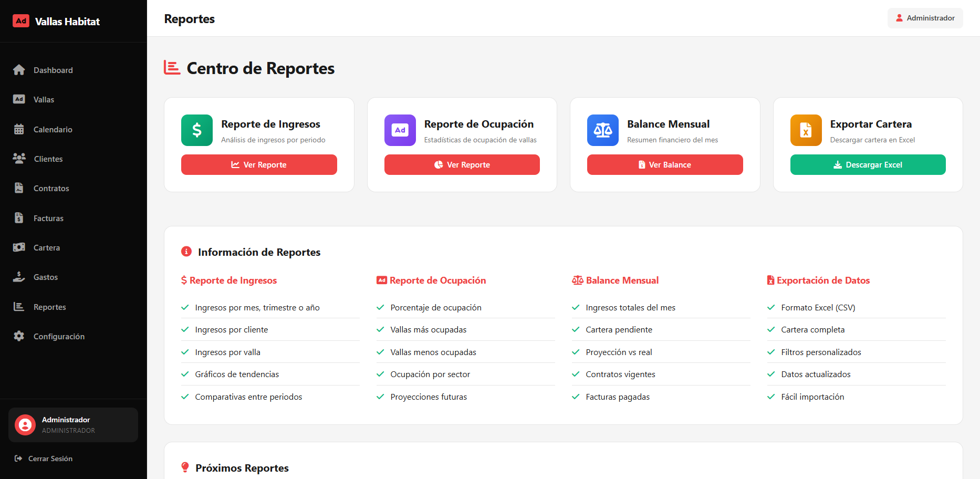Open the monthly balance with Ver Balance
The width and height of the screenshot is (980, 479).
click(x=665, y=165)
